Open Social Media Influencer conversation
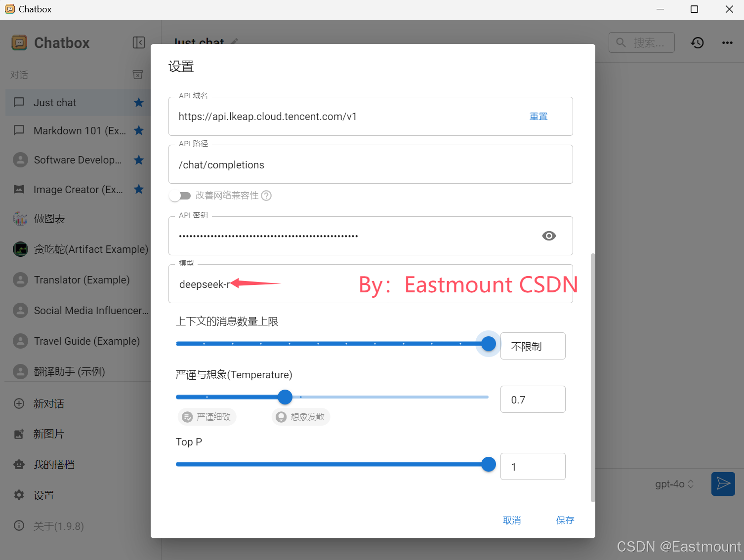Image resolution: width=744 pixels, height=560 pixels. (x=78, y=311)
